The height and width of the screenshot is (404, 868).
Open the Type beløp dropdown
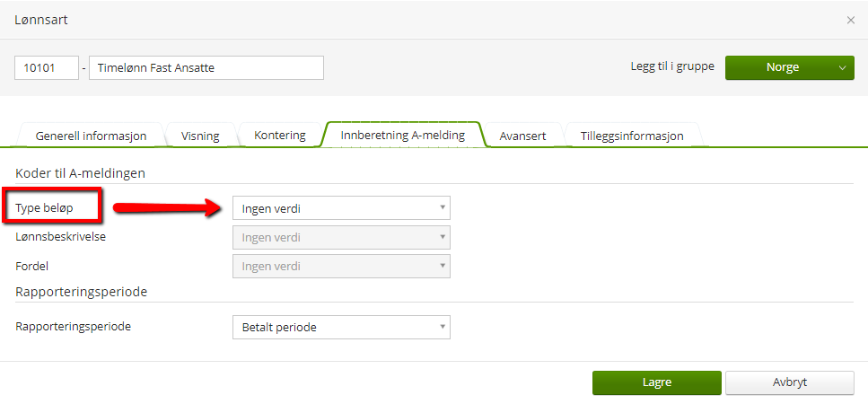point(341,208)
